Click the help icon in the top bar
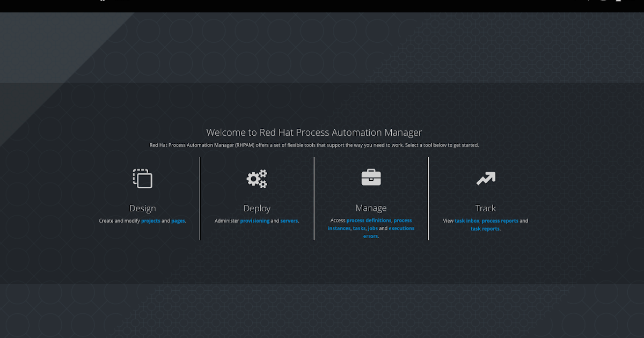 coord(588,2)
